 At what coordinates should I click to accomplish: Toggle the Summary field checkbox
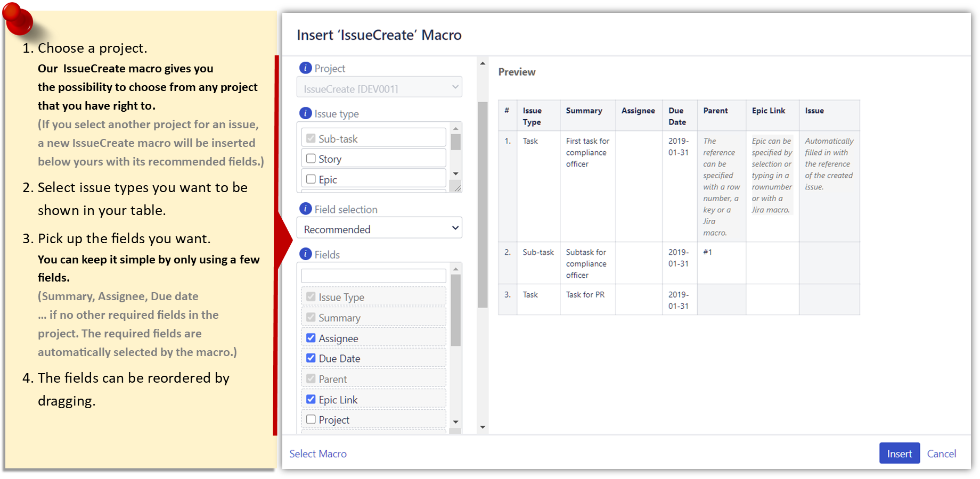click(x=311, y=317)
